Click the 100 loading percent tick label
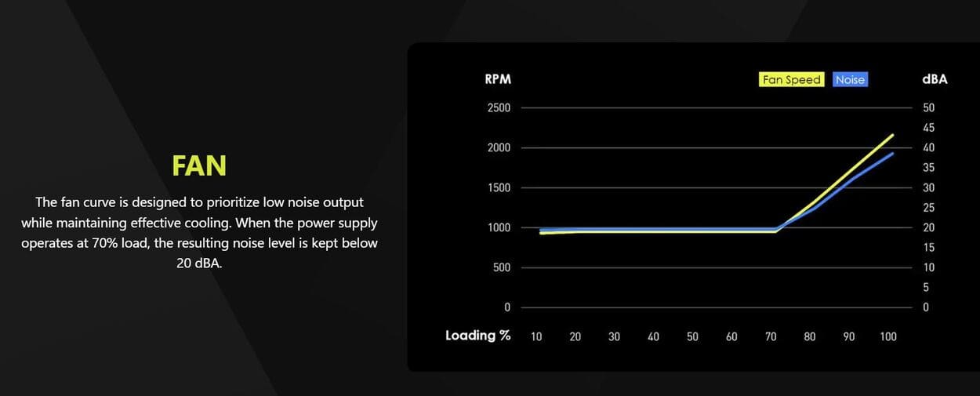Viewport: 980px width, 396px height. [x=888, y=336]
